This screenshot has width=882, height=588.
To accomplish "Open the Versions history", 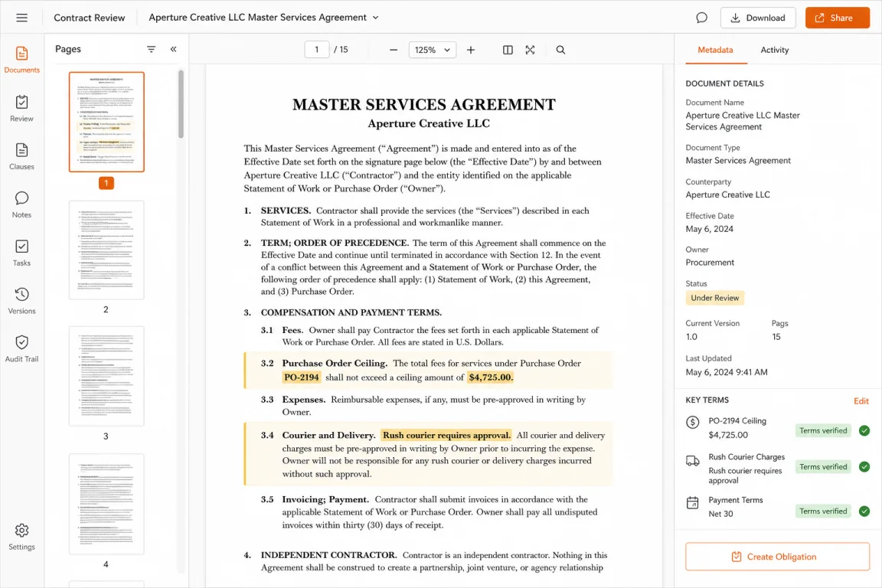I will tap(21, 301).
